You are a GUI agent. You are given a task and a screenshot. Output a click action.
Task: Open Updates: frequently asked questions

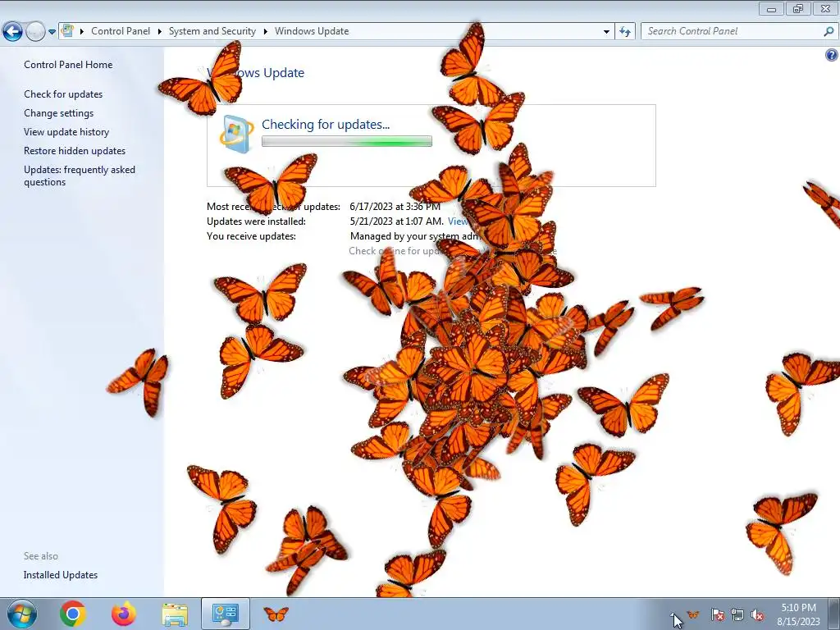[80, 176]
